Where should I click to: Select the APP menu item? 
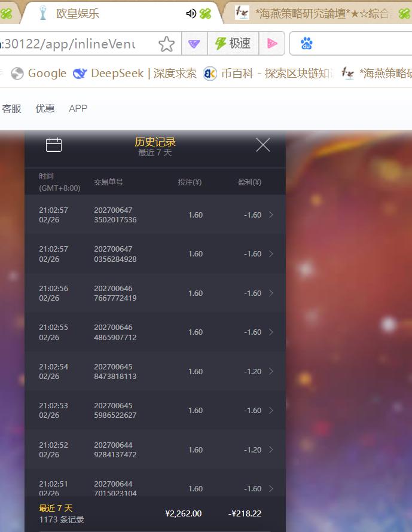click(78, 109)
